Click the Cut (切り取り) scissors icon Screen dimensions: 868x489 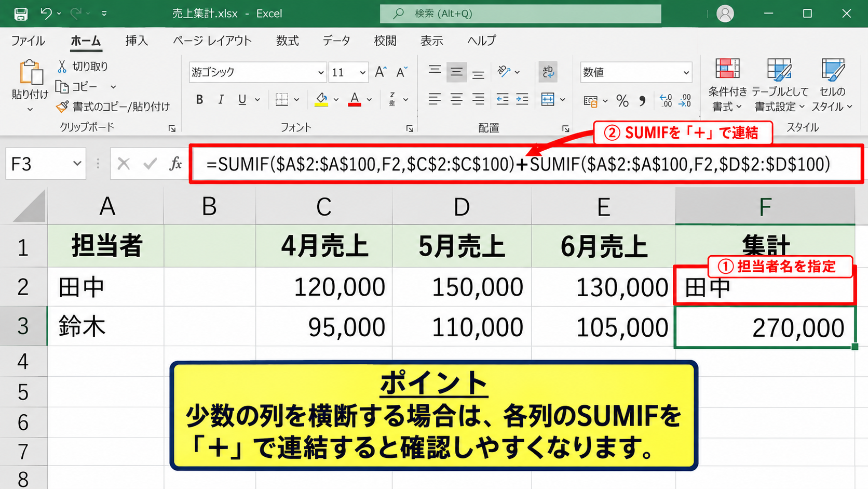pyautogui.click(x=62, y=66)
